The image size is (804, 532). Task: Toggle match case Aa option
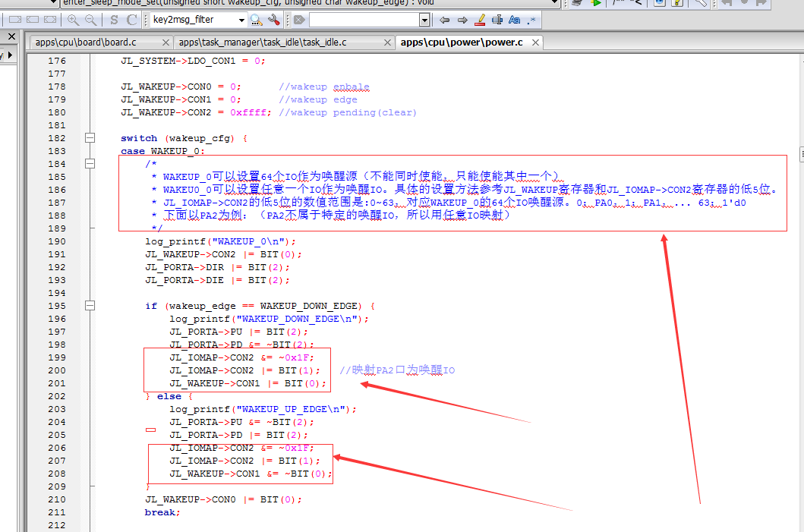coord(514,20)
